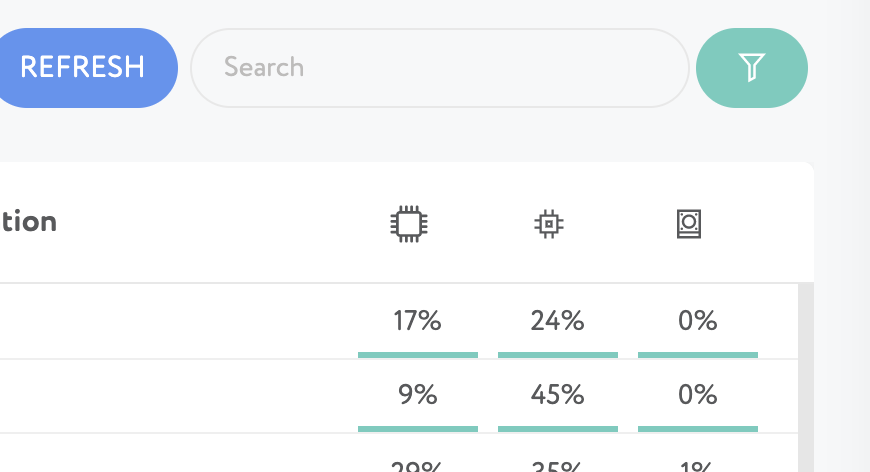This screenshot has height=472, width=870.
Task: Select the 24% value in first row
Action: [558, 321]
